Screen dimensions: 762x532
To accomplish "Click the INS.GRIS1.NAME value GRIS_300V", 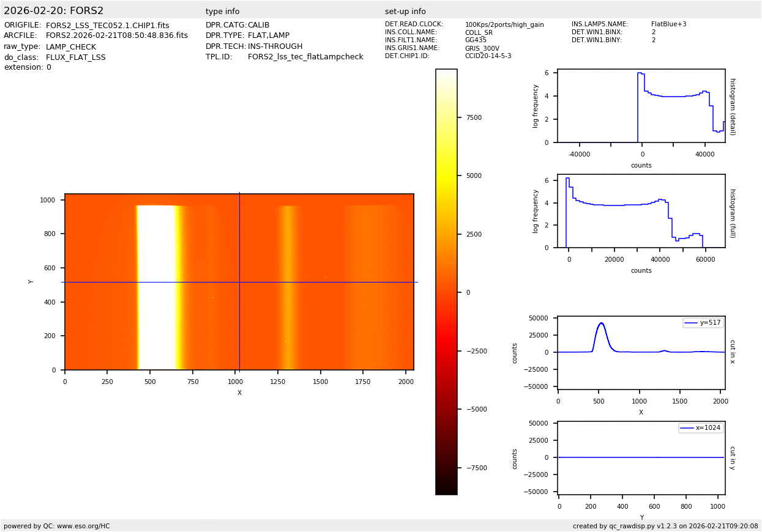I will [x=482, y=48].
